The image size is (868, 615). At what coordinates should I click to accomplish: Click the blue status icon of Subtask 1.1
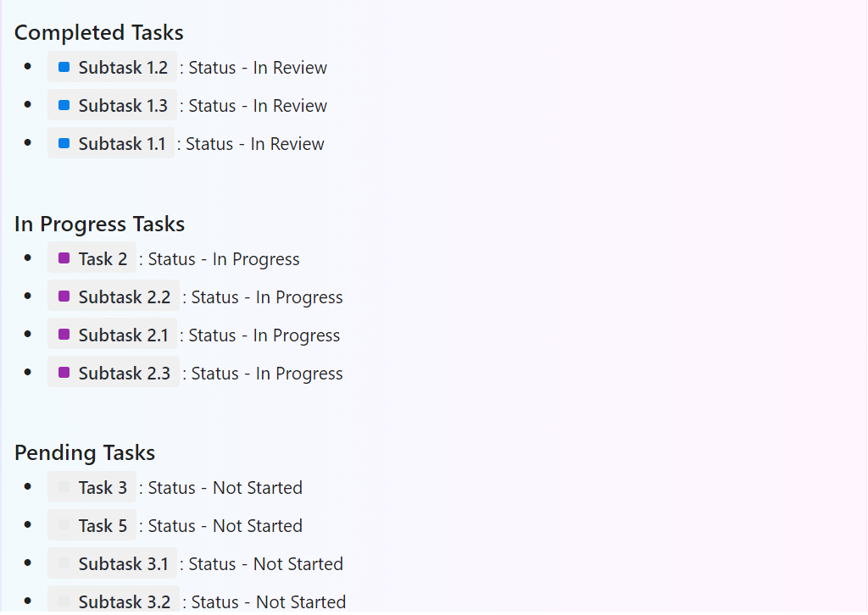64,143
